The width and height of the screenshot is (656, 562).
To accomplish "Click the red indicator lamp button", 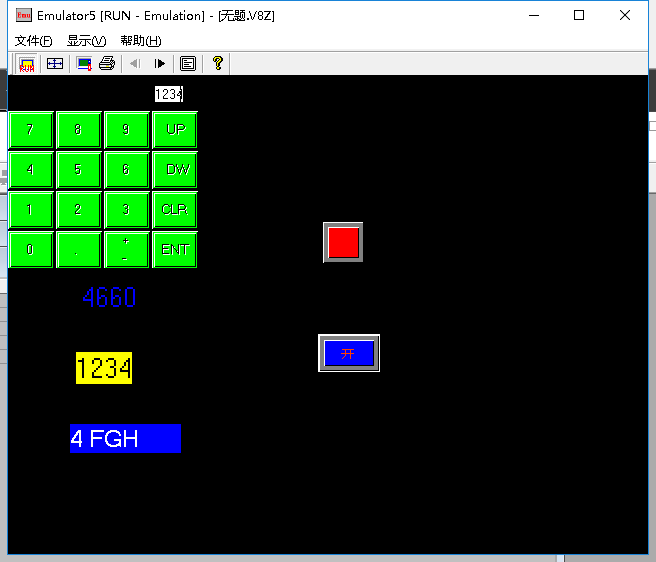I will pos(343,242).
